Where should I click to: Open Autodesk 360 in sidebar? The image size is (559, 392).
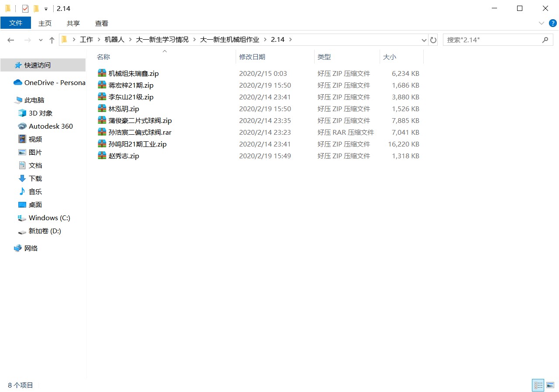tap(51, 126)
